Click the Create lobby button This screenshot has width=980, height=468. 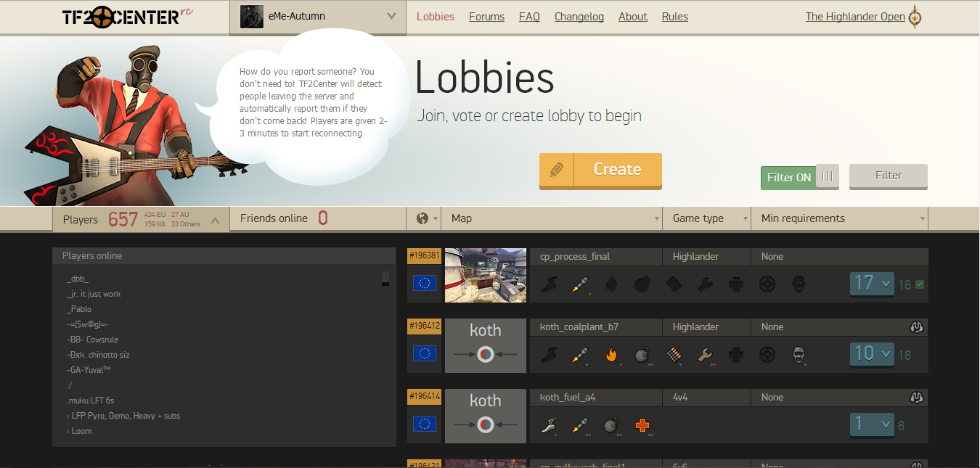tap(600, 170)
